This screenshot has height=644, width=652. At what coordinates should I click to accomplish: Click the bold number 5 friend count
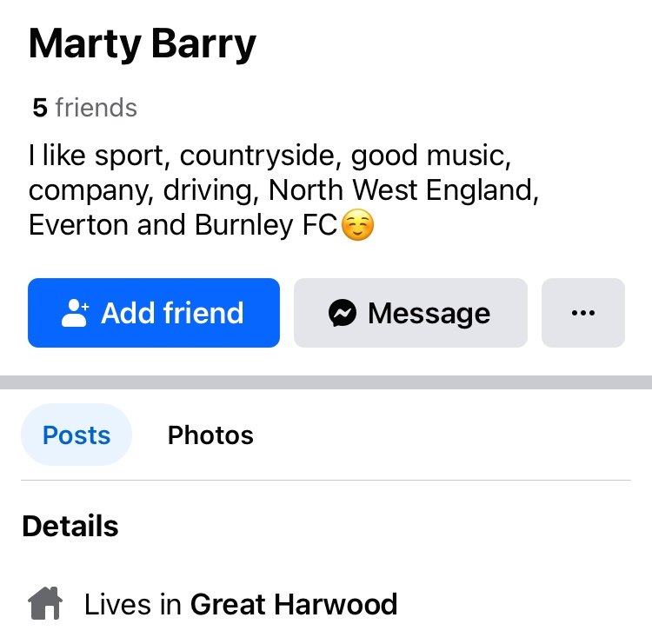(x=40, y=108)
